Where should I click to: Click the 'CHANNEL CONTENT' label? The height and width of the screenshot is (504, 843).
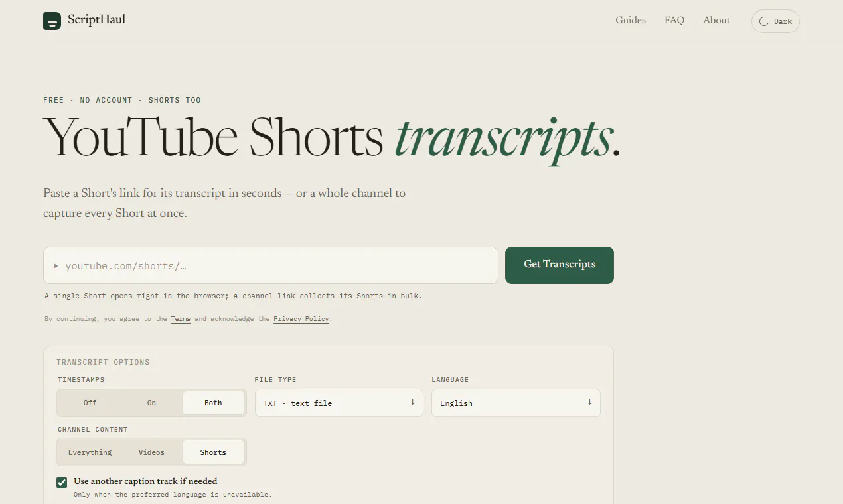tap(93, 430)
